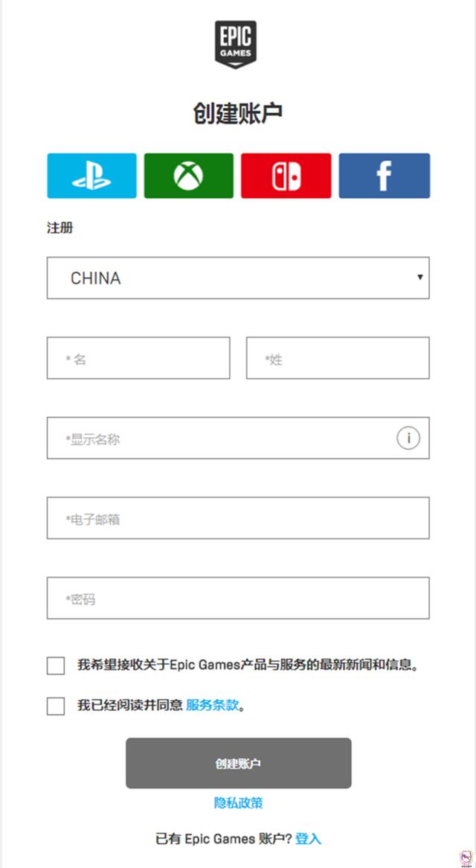This screenshot has width=476, height=868.
Task: Click the display name info icon
Action: point(408,438)
